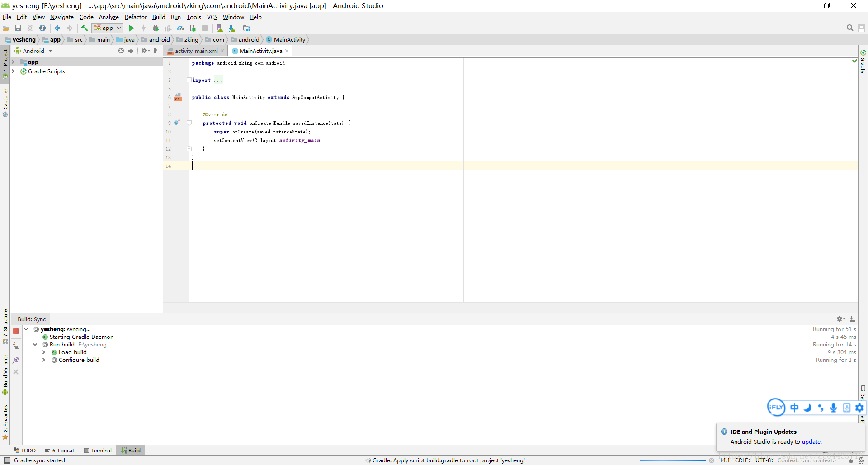Open the Captures side panel
Viewport: 868px width, 465px height.
(x=5, y=103)
